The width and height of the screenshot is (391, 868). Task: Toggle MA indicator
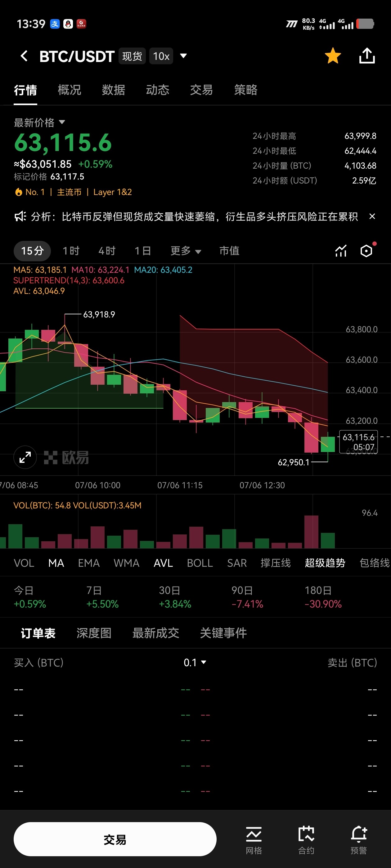tap(56, 563)
